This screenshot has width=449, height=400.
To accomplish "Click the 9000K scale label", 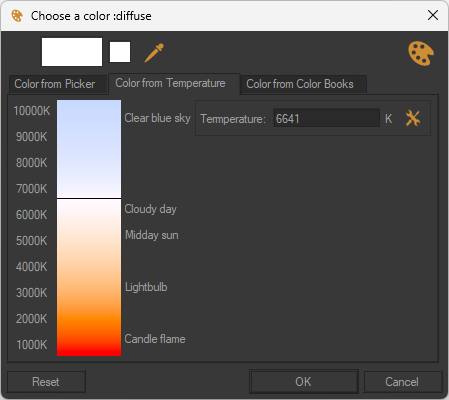I will point(32,137).
